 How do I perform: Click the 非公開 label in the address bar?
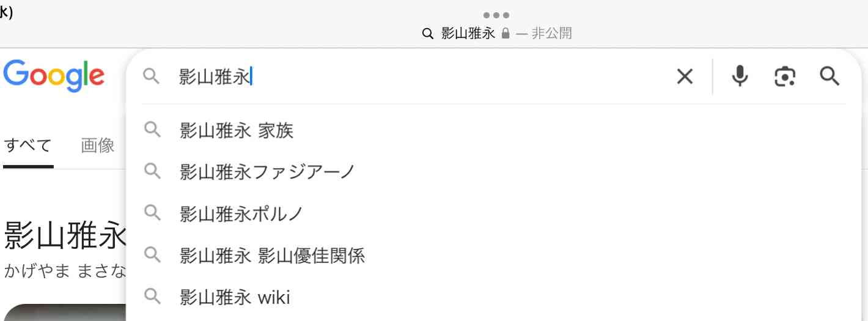551,33
